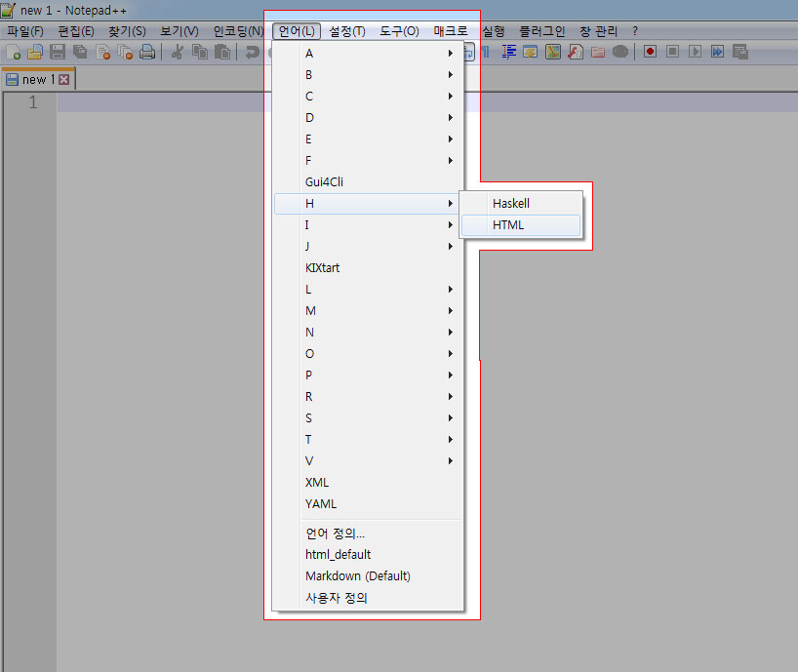This screenshot has height=672, width=798.
Task: Click the Cut scissors icon
Action: (x=178, y=52)
